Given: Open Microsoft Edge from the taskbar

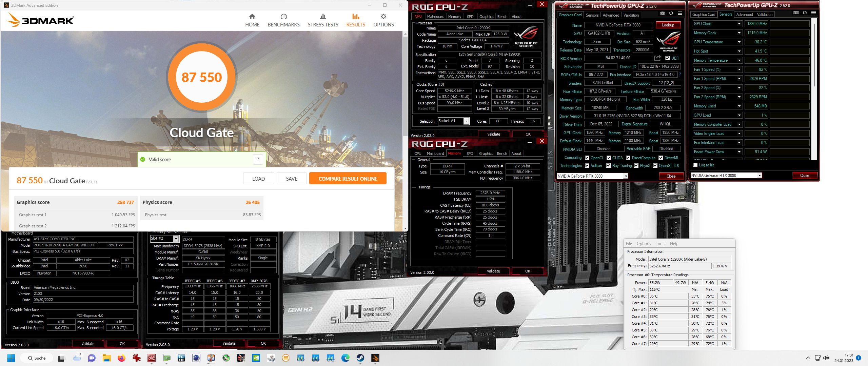Looking at the screenshot, I should click(345, 358).
